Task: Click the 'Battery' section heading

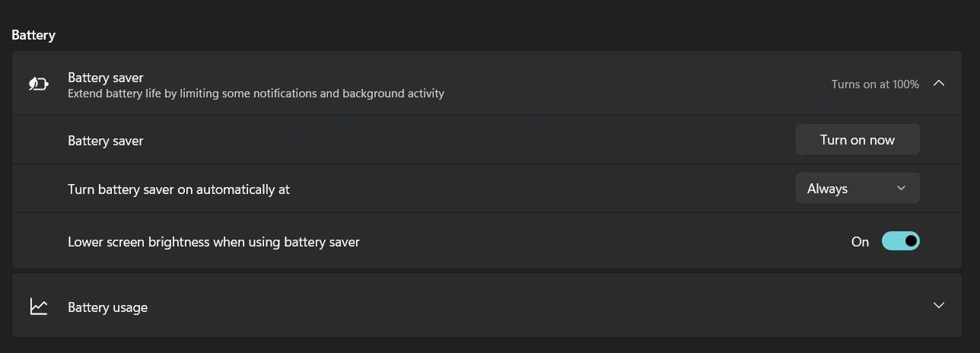Action: click(33, 35)
